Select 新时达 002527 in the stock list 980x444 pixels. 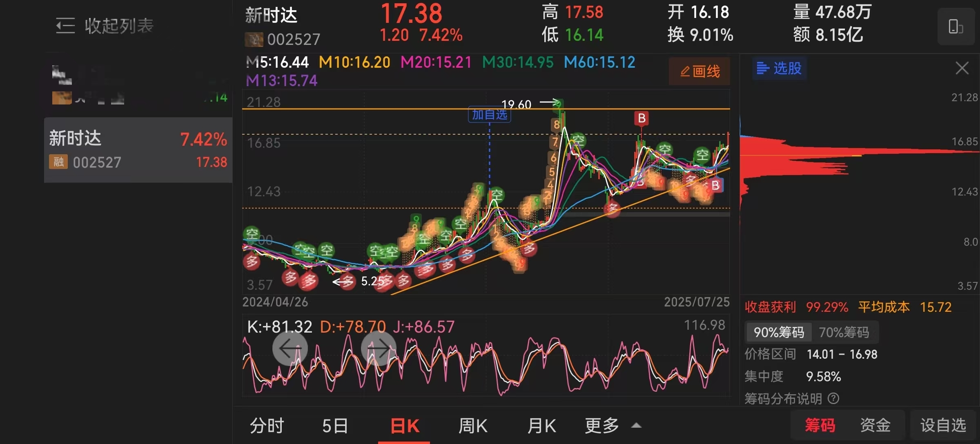pos(138,150)
